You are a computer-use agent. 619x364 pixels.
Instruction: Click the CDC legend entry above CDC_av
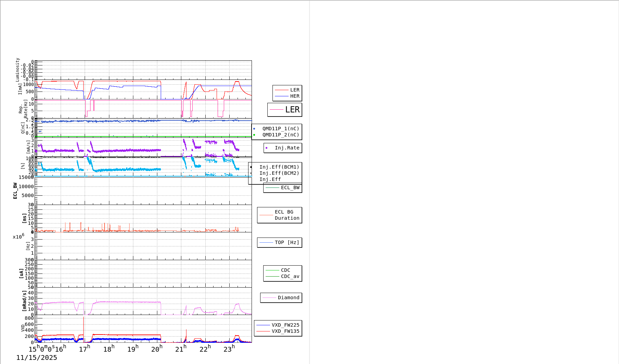coord(283,270)
